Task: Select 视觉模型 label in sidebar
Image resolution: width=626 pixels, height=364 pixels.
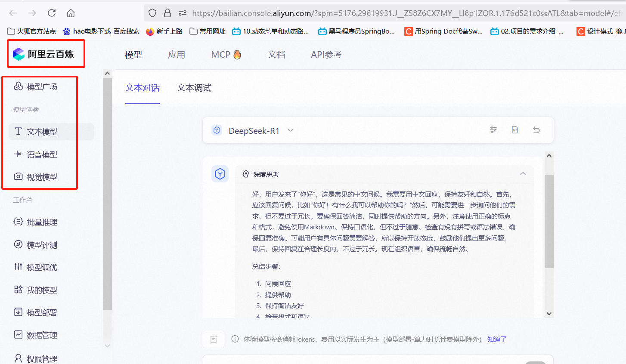Action: coord(42,177)
